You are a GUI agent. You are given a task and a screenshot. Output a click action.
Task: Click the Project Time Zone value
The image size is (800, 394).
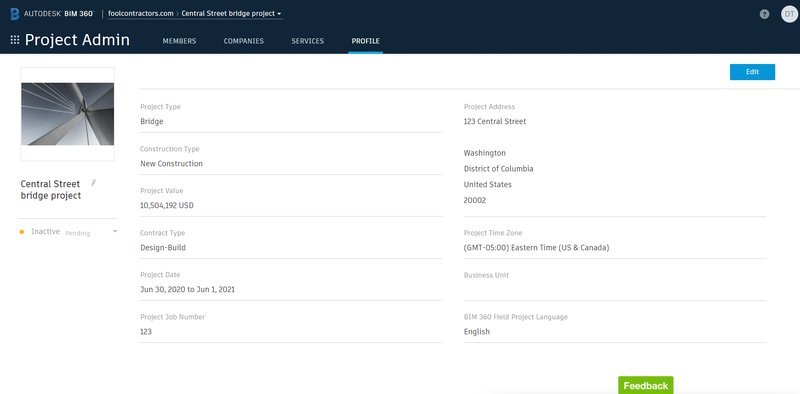click(x=536, y=248)
